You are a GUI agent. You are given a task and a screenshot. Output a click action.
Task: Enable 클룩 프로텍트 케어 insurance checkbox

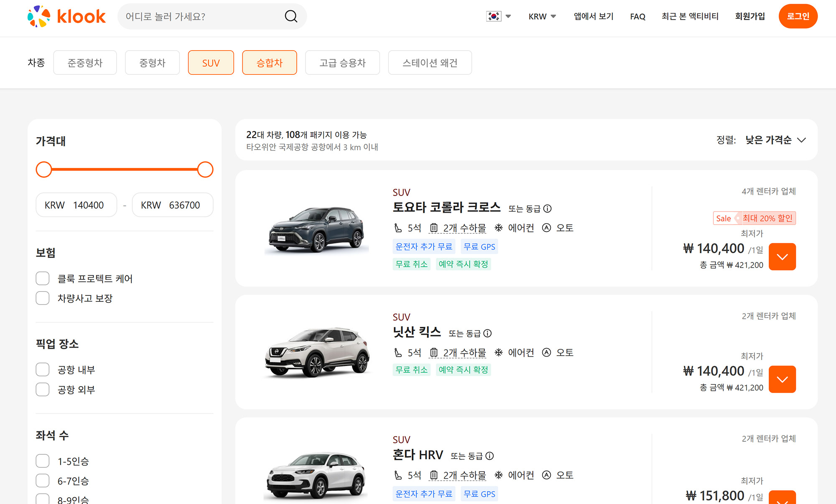click(43, 278)
